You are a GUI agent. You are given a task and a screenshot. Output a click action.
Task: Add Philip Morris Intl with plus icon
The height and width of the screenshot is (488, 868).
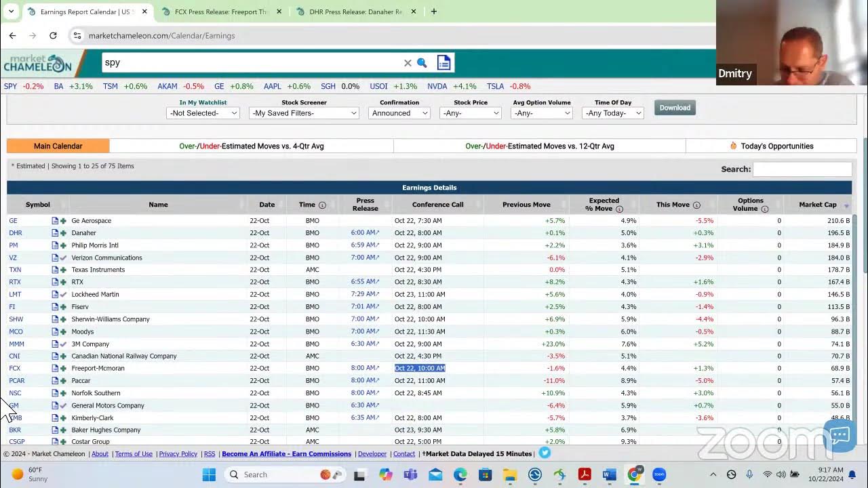coord(63,245)
